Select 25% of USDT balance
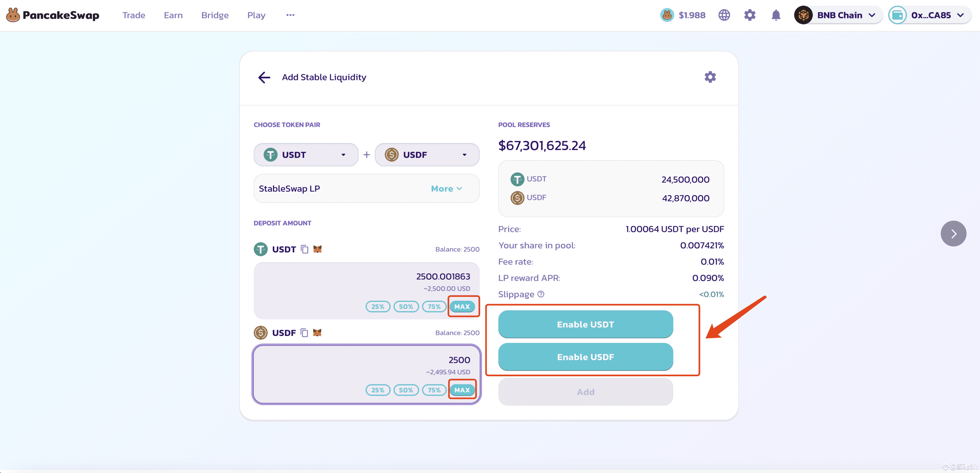Viewport: 980px width, 473px height. 378,306
